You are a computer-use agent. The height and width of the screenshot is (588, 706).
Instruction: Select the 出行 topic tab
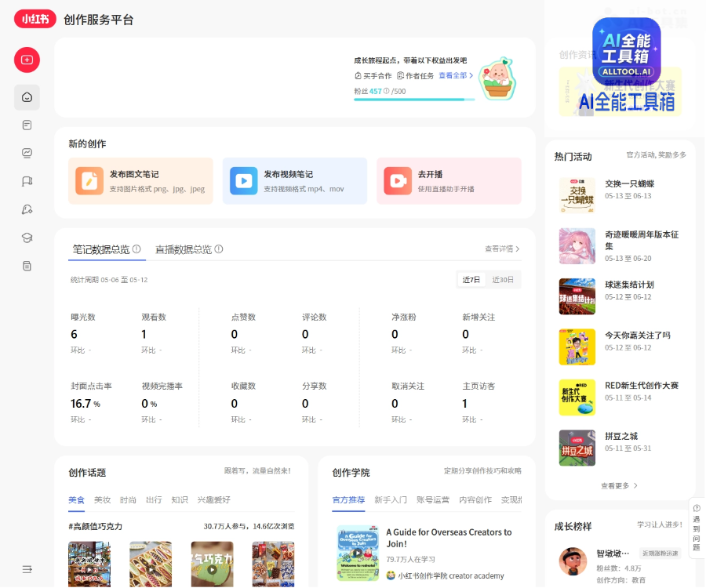click(x=154, y=500)
